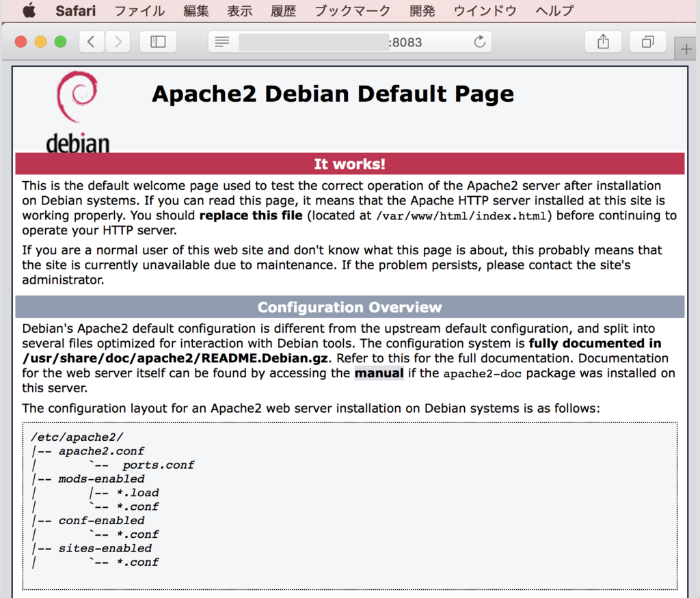The height and width of the screenshot is (598, 700).
Task: Follow the manual link
Action: pos(379,373)
